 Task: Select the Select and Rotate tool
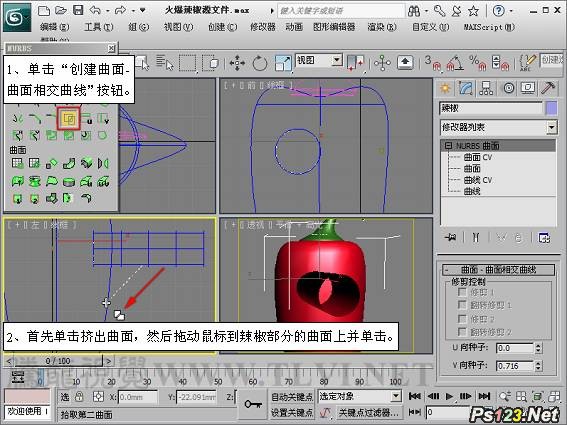coord(260,63)
